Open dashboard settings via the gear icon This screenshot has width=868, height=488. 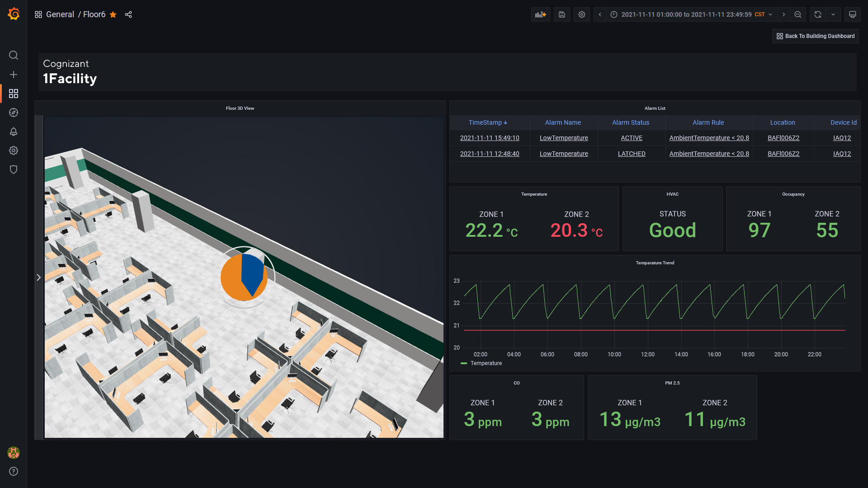coord(582,14)
